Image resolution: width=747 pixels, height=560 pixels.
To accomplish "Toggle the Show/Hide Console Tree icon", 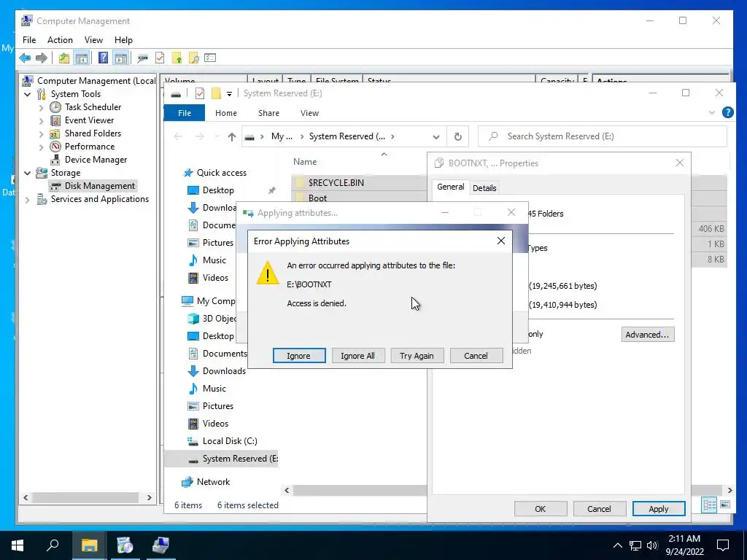I will tap(82, 58).
